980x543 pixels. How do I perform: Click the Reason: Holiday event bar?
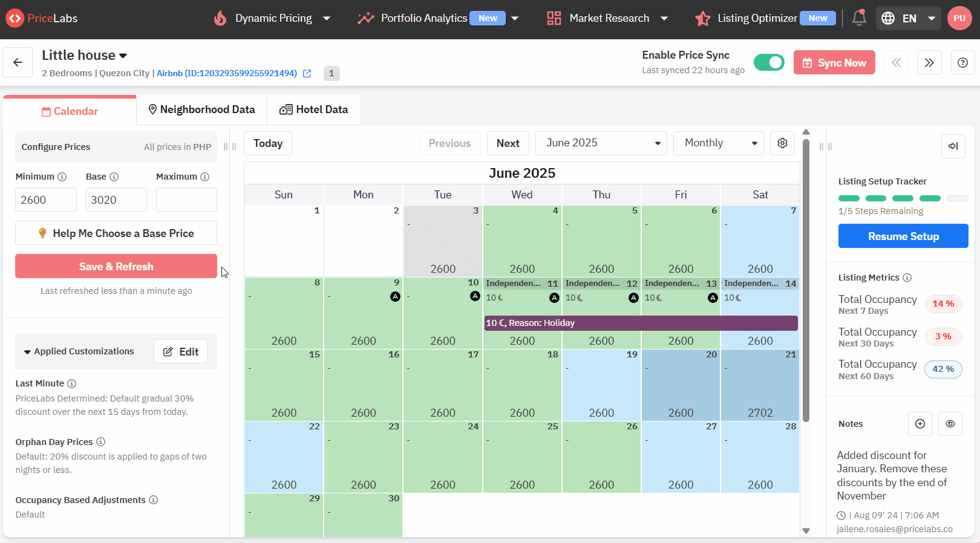pyautogui.click(x=641, y=323)
